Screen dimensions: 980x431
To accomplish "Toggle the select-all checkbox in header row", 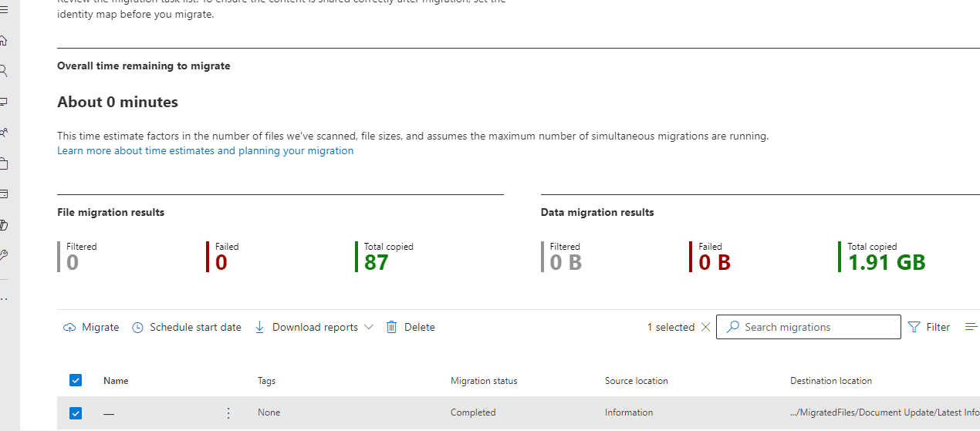I will [x=76, y=380].
